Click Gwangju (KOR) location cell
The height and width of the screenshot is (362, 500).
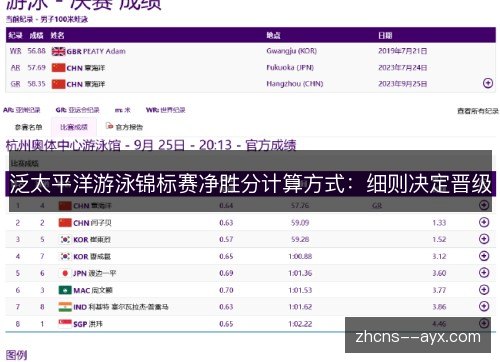point(291,51)
